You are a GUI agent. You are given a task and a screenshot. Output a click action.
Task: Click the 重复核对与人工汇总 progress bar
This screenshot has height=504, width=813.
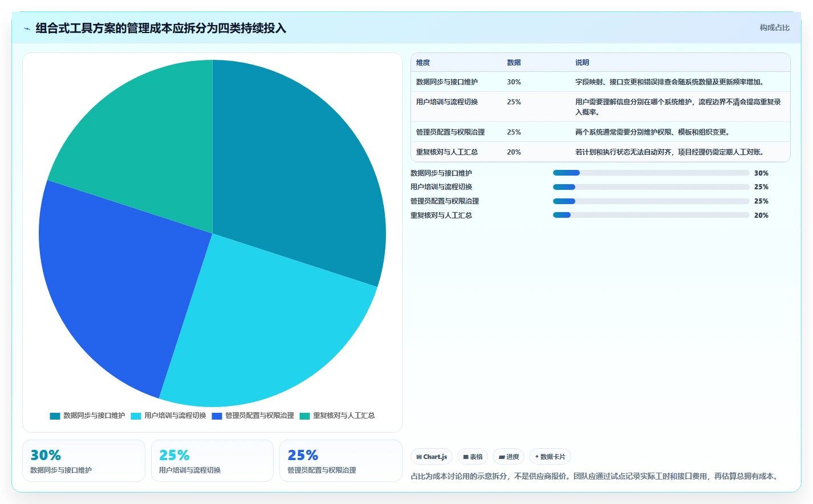pyautogui.click(x=651, y=215)
